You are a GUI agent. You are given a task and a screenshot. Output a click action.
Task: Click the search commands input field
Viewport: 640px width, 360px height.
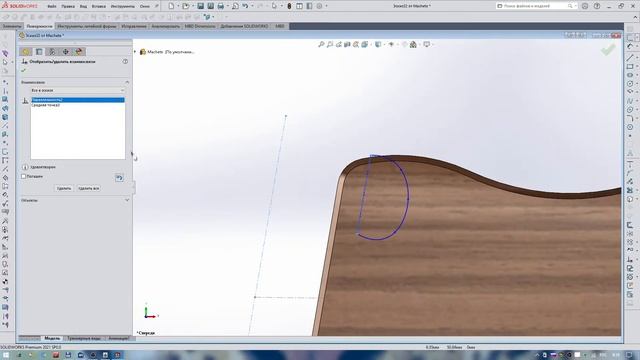[x=535, y=6]
